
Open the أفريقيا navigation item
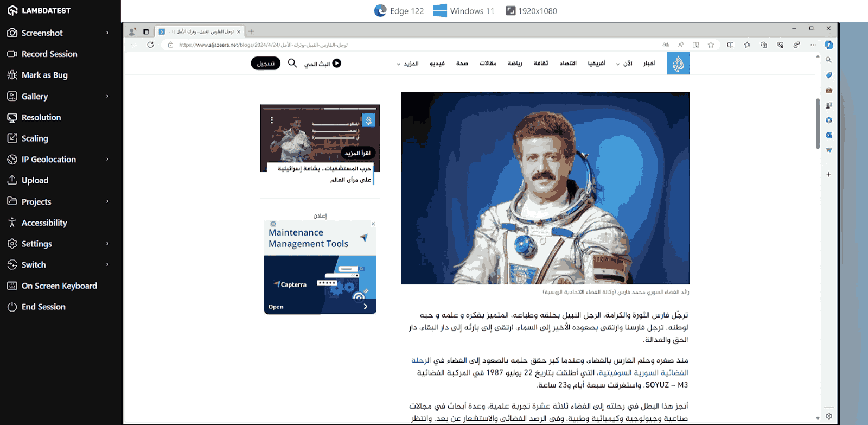tap(597, 64)
